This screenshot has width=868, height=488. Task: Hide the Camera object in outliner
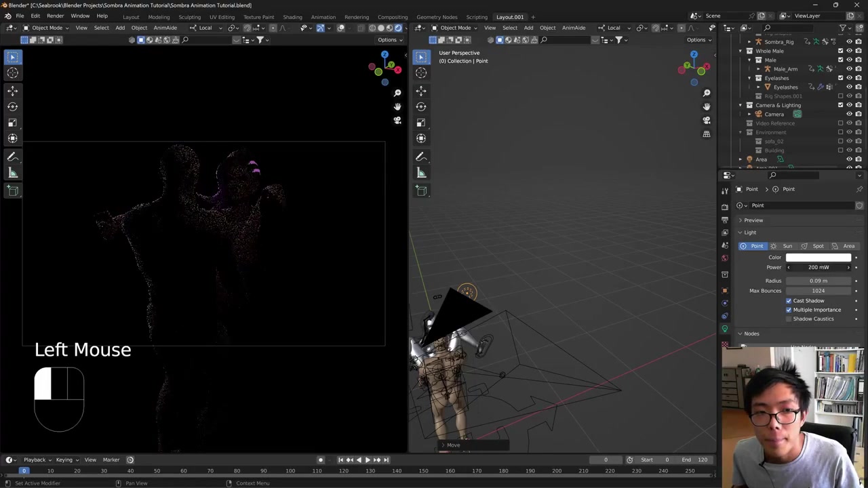point(849,114)
